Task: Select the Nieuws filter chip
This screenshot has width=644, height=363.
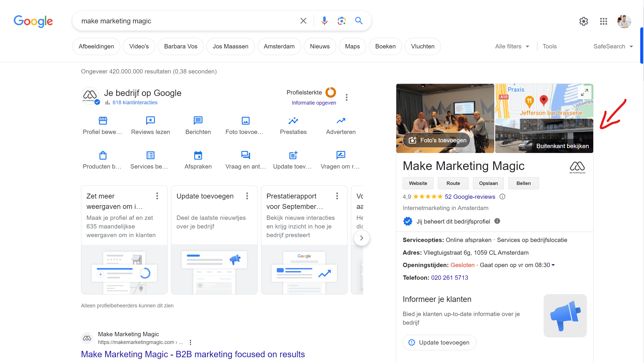Action: point(320,46)
